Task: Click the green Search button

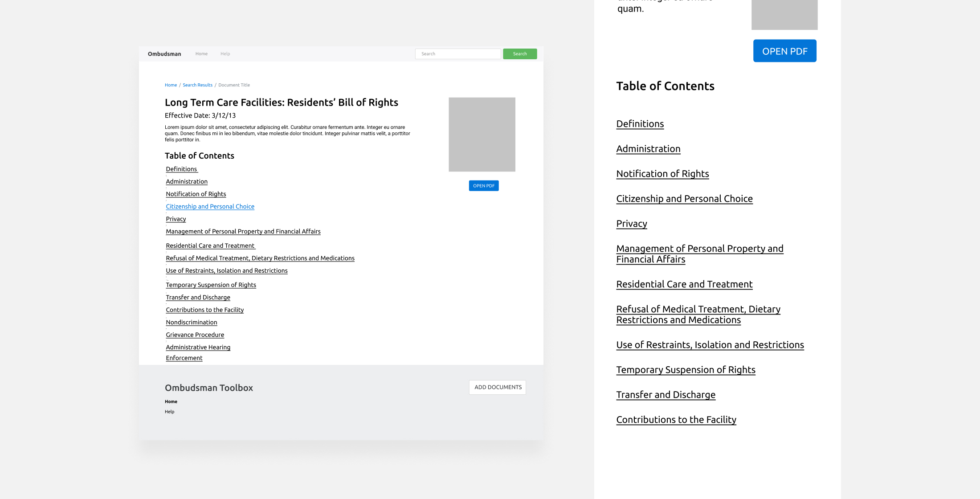Action: 519,54
